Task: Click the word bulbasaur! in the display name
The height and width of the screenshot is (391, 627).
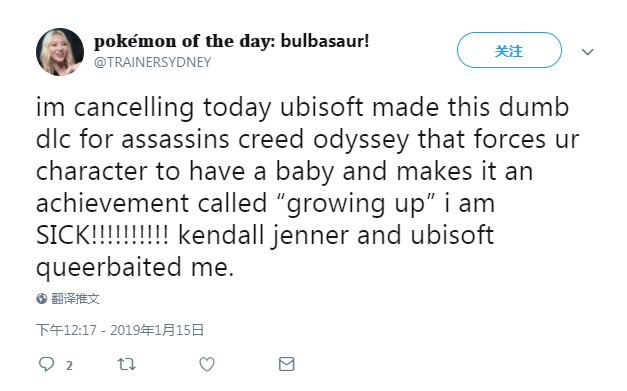Action: pos(325,41)
